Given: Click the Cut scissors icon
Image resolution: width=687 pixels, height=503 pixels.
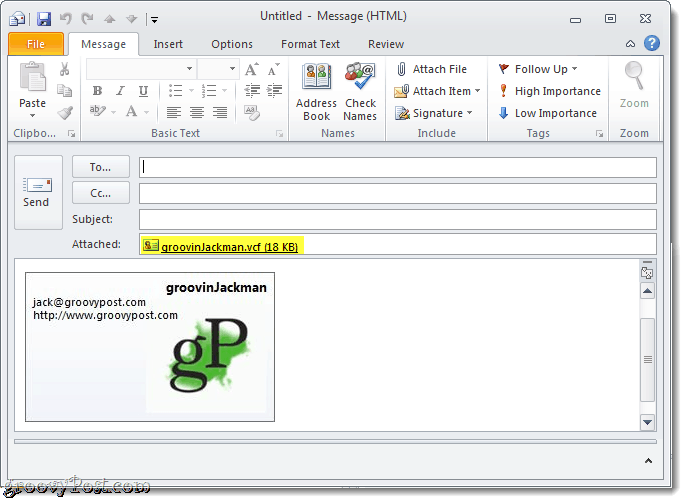Looking at the screenshot, I should pos(64,69).
